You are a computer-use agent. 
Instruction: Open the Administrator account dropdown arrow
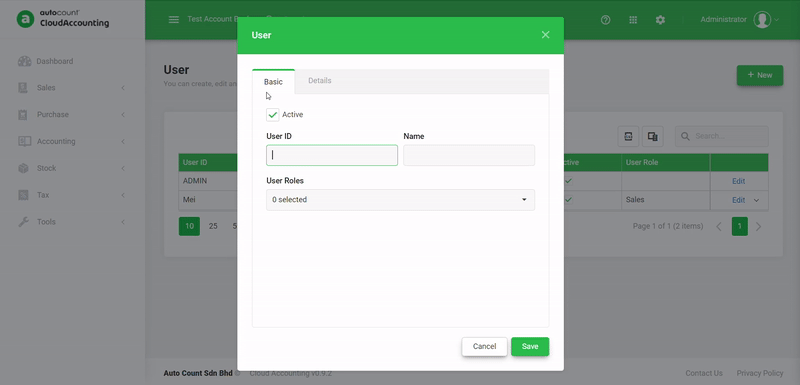pos(777,20)
